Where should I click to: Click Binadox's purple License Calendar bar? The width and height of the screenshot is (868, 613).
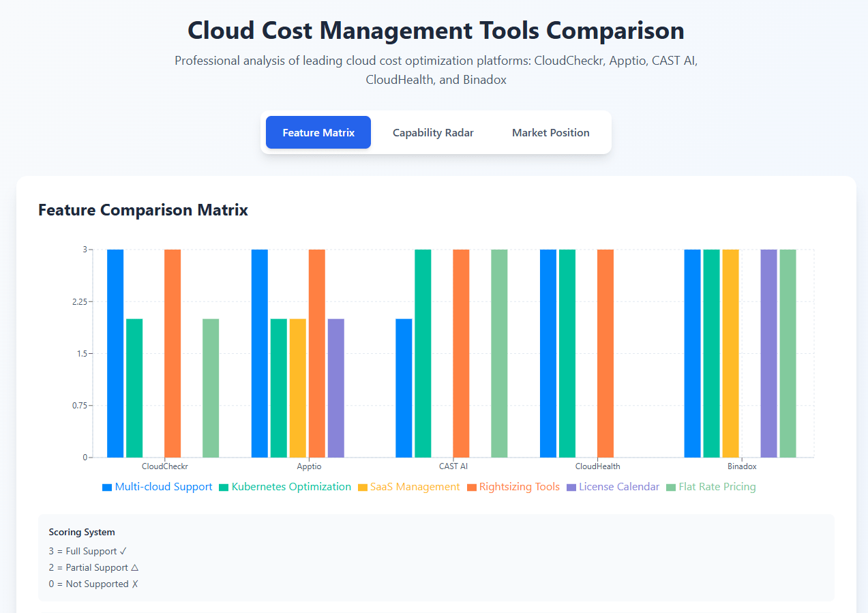coord(769,353)
